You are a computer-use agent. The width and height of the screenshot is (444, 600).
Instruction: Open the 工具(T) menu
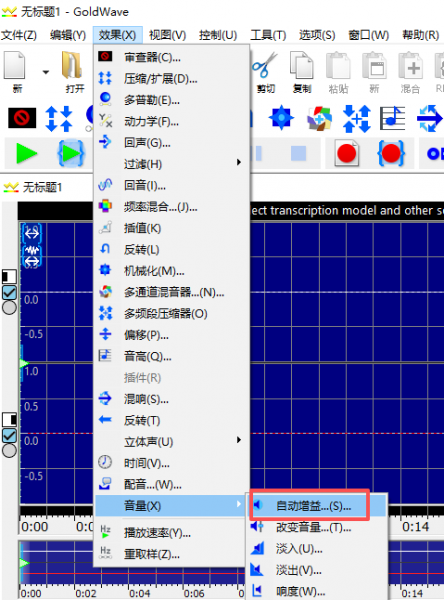point(268,35)
